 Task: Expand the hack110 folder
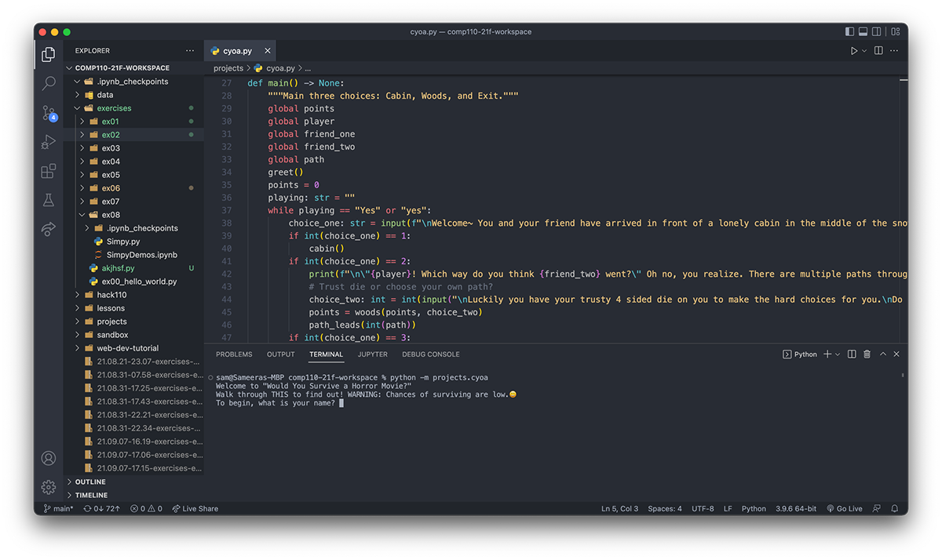coord(111,295)
